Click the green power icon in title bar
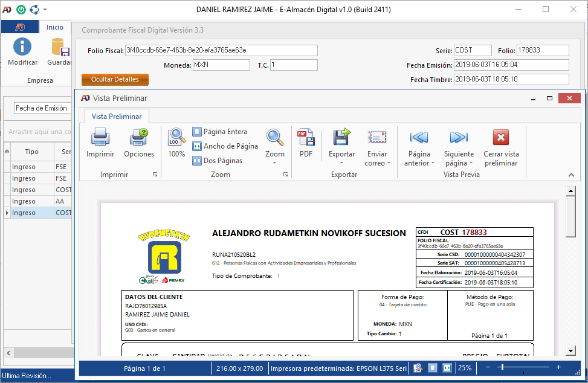588x383 pixels. pos(21,9)
